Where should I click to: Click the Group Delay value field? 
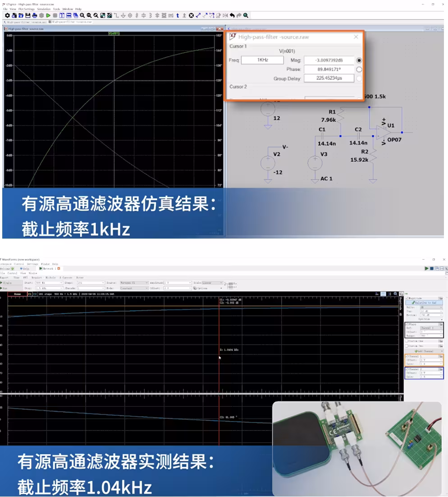[x=329, y=78]
